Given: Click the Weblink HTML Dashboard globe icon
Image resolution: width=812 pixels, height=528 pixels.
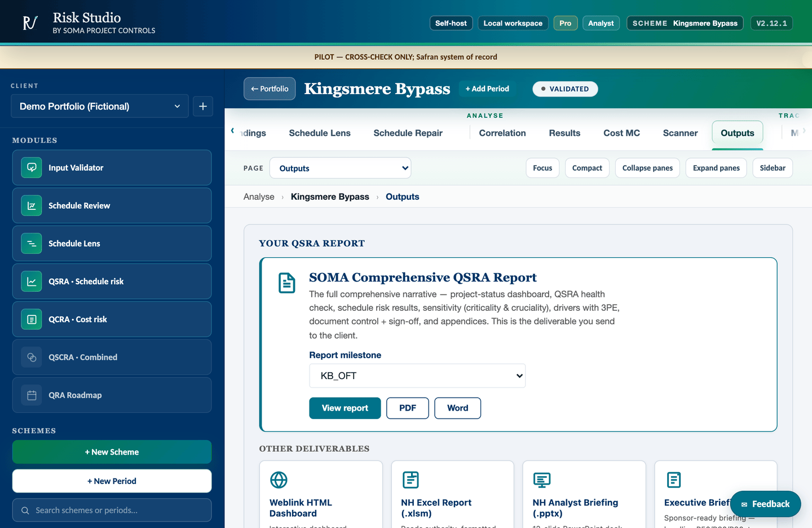Looking at the screenshot, I should (279, 479).
